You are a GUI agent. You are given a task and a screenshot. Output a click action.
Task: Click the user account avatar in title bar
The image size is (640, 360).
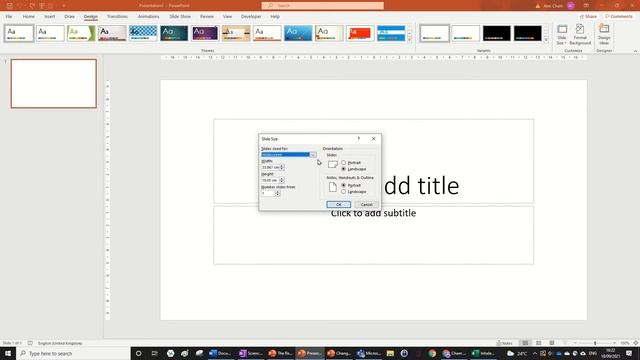(x=571, y=6)
